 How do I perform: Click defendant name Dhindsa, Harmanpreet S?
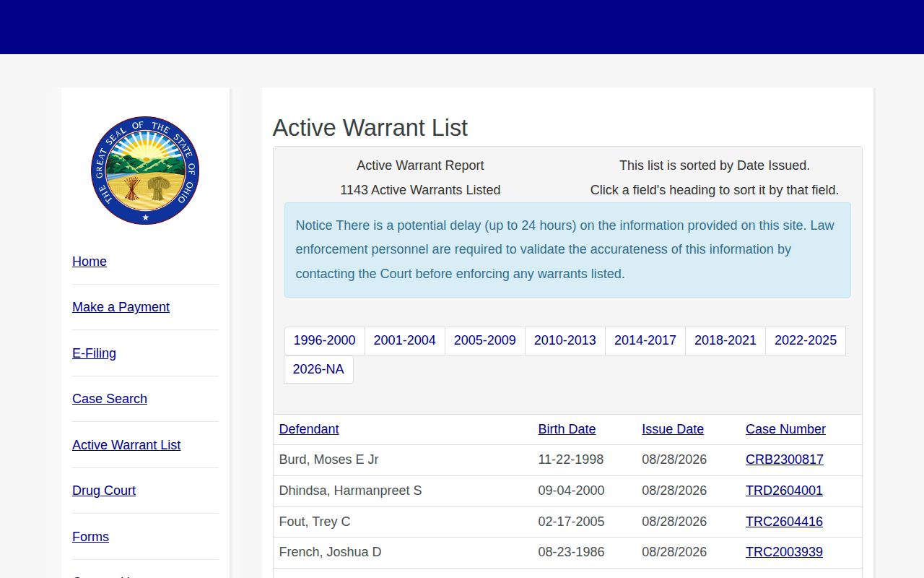click(350, 491)
